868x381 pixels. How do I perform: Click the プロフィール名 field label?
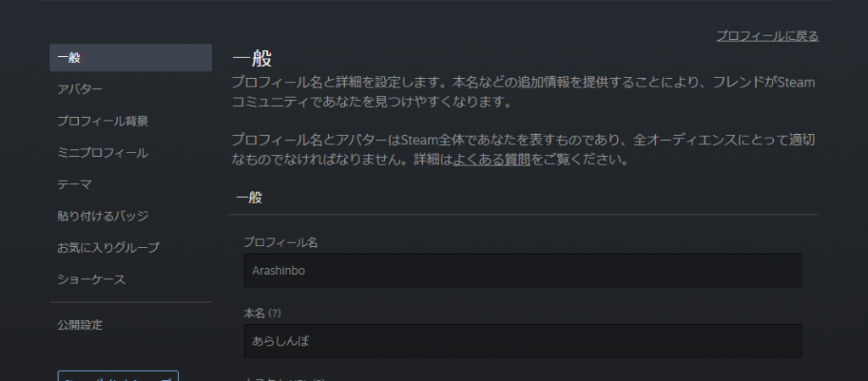280,243
